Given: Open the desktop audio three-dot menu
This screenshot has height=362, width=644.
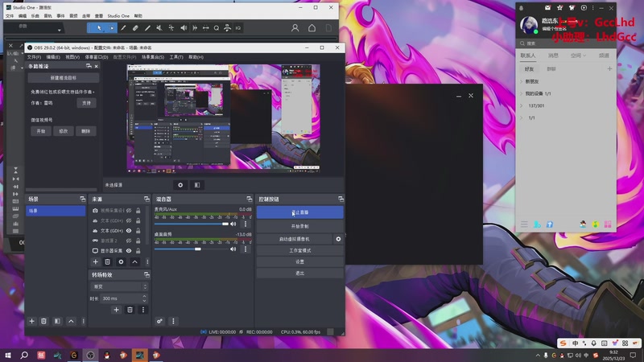Looking at the screenshot, I should (x=246, y=249).
